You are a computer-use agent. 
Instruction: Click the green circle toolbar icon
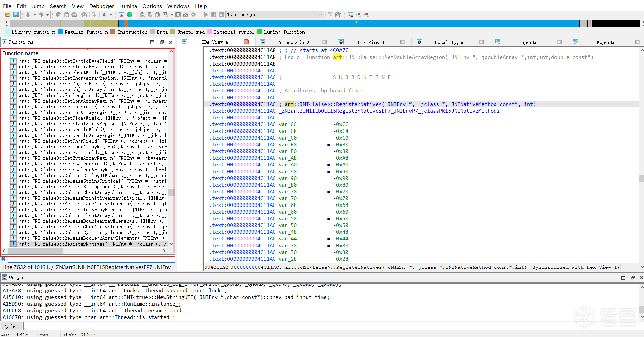(x=130, y=15)
